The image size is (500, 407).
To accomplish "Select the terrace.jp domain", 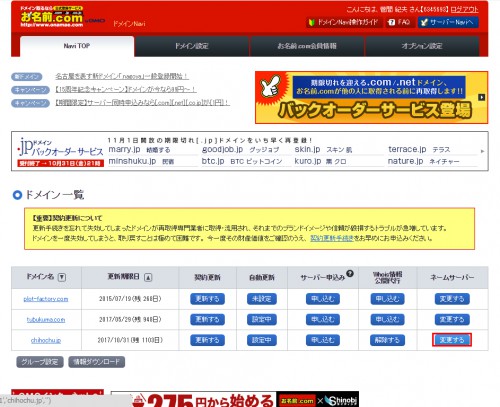I will click(407, 149).
